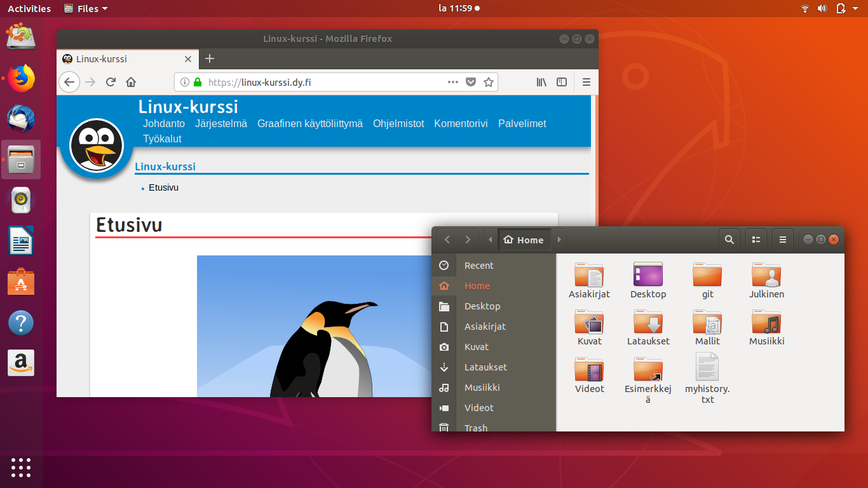Toggle list/grid view in Files
The height and width of the screenshot is (488, 868).
click(x=756, y=240)
